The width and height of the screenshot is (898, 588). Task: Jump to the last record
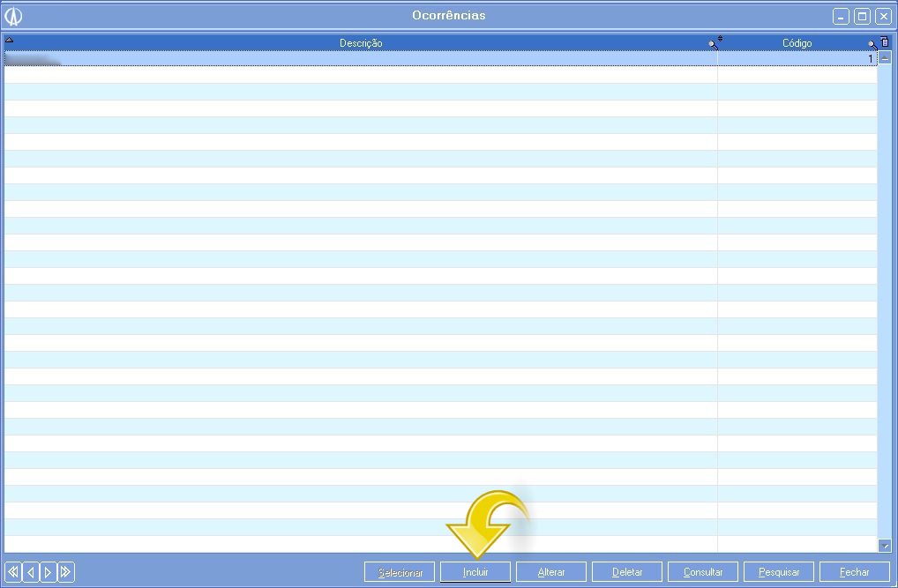66,572
